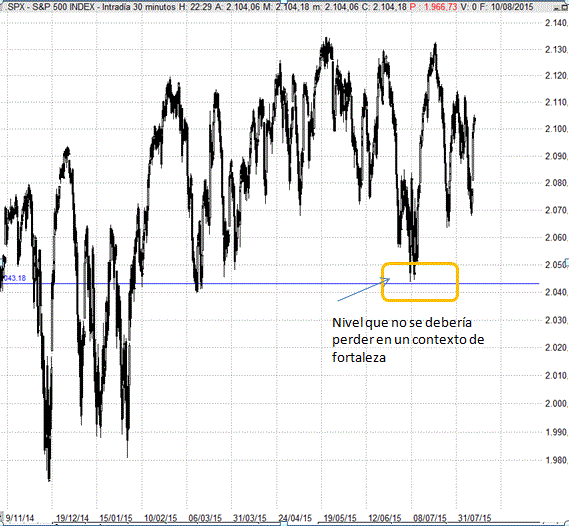The height and width of the screenshot is (526, 569).
Task: Click the close value 'C: 2.104,18'
Action: tap(384, 6)
